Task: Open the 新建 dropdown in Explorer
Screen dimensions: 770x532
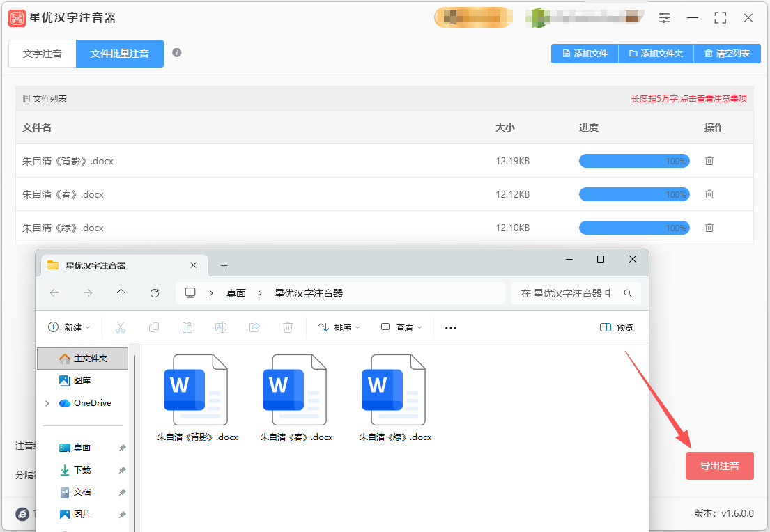Action: [69, 327]
